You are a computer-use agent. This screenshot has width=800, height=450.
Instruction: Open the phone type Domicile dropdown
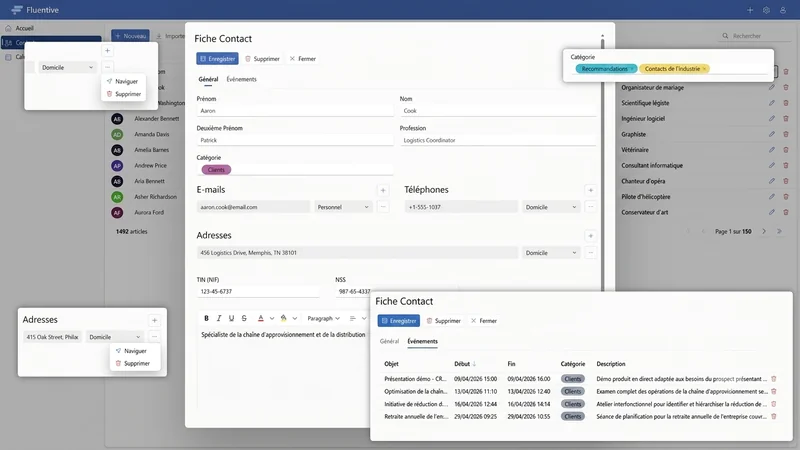551,207
